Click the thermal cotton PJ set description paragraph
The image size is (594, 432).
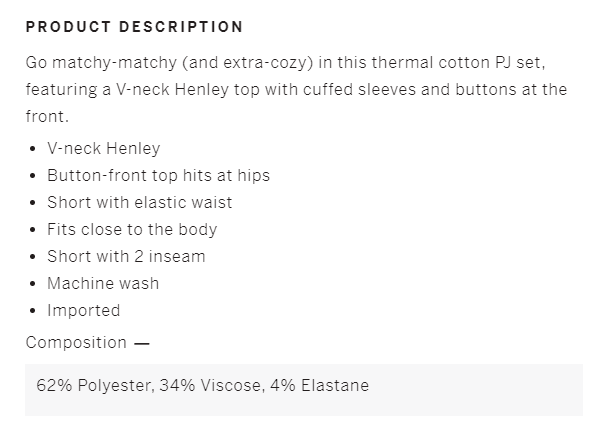coord(297,89)
